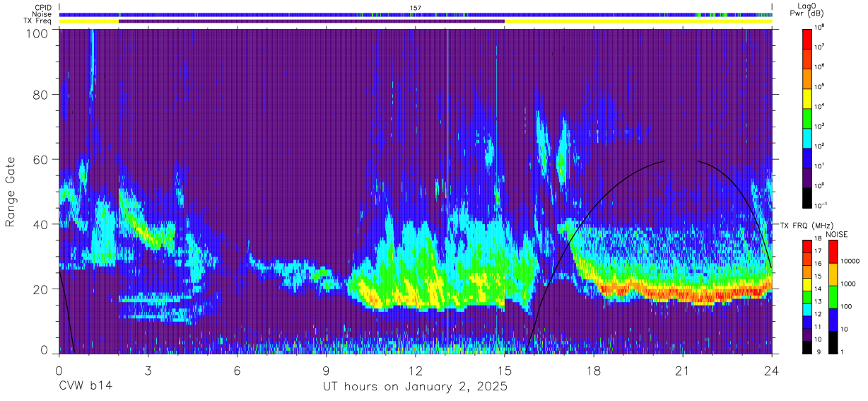Viewport: 868px width, 401px height.
Task: Click red high-power echo band near hour 21
Action: (x=686, y=294)
